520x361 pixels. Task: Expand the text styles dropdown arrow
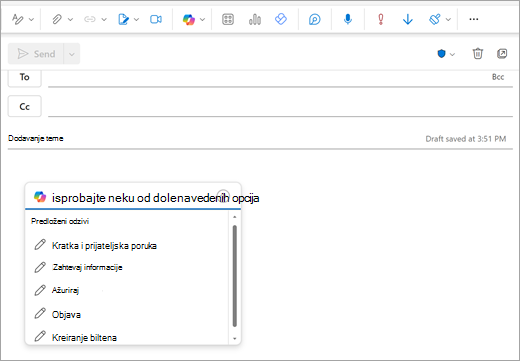click(x=31, y=19)
